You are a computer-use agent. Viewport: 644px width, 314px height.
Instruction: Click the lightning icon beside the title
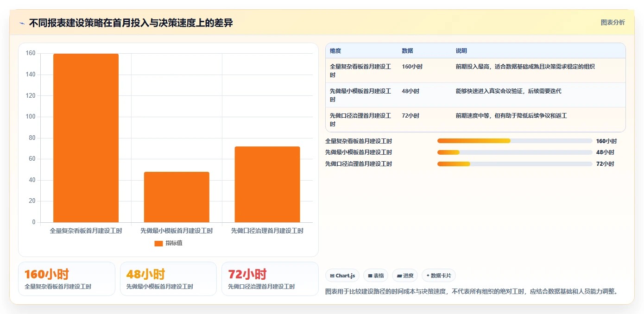(22, 23)
